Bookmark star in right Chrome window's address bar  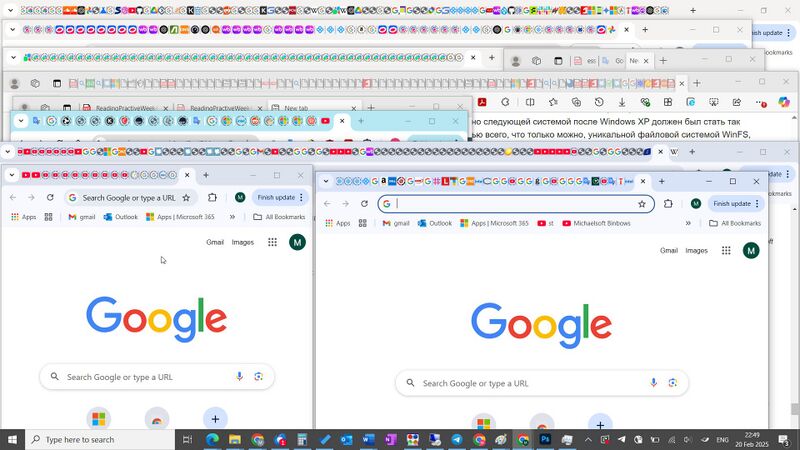(642, 204)
